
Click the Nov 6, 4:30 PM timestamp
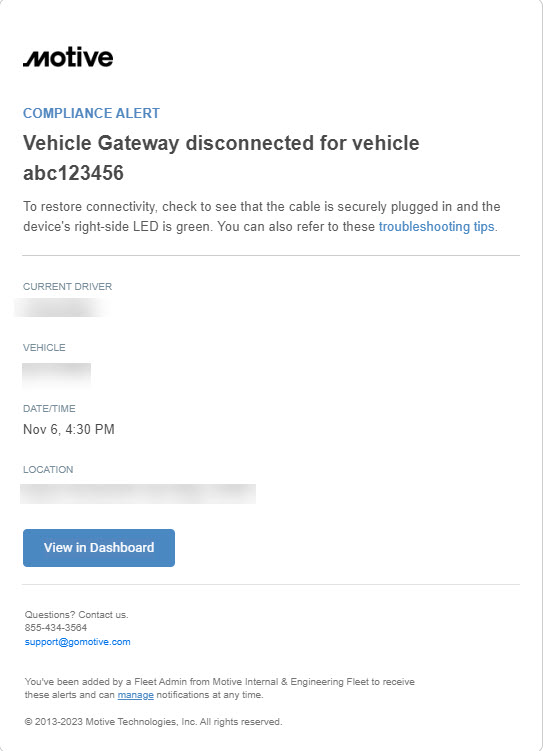click(x=69, y=429)
